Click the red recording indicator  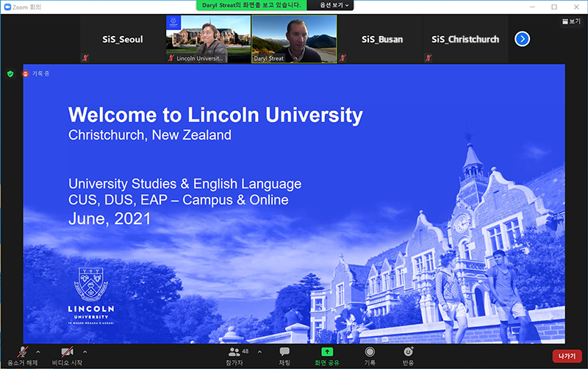26,74
